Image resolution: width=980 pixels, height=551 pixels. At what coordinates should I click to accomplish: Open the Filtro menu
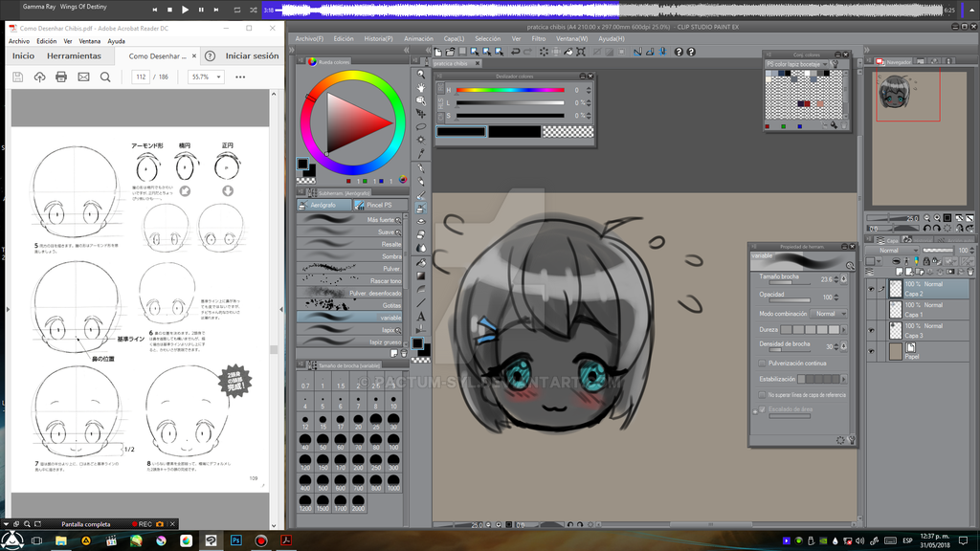(x=538, y=38)
